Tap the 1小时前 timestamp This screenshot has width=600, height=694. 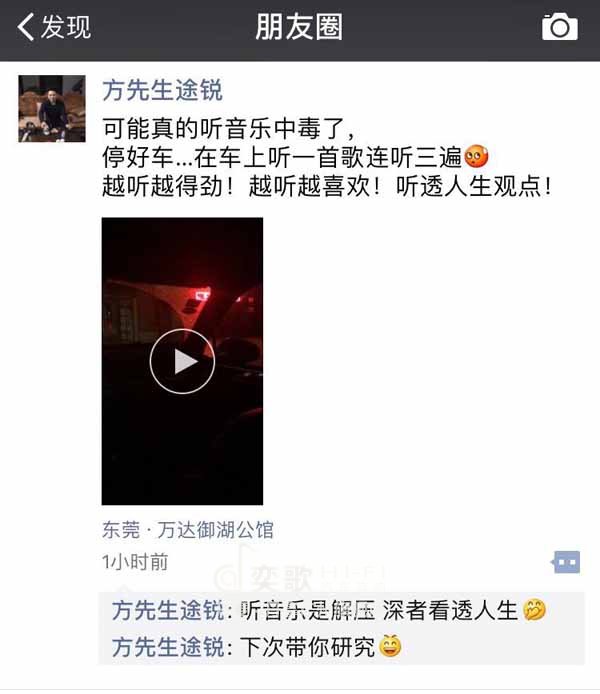point(135,562)
